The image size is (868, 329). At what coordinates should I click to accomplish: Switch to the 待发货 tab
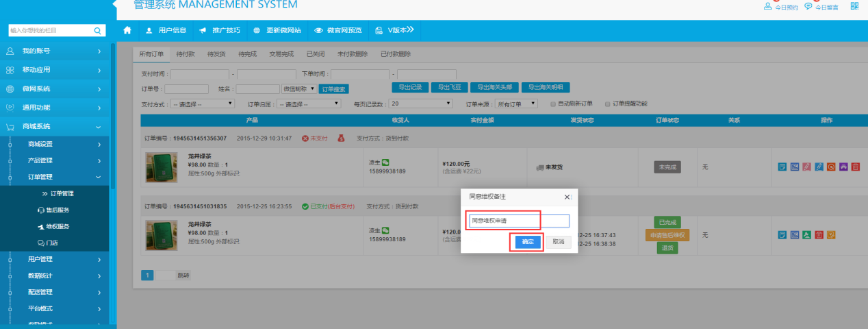[216, 53]
